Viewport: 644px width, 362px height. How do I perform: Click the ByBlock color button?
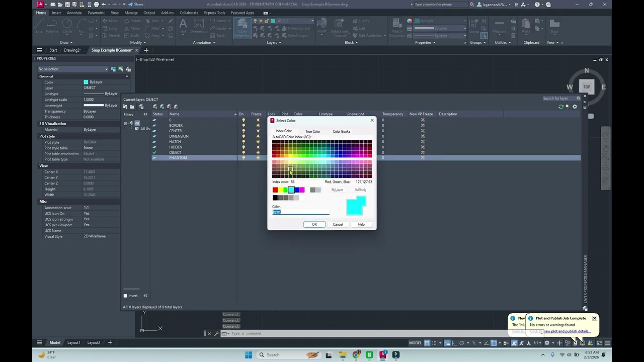(360, 190)
